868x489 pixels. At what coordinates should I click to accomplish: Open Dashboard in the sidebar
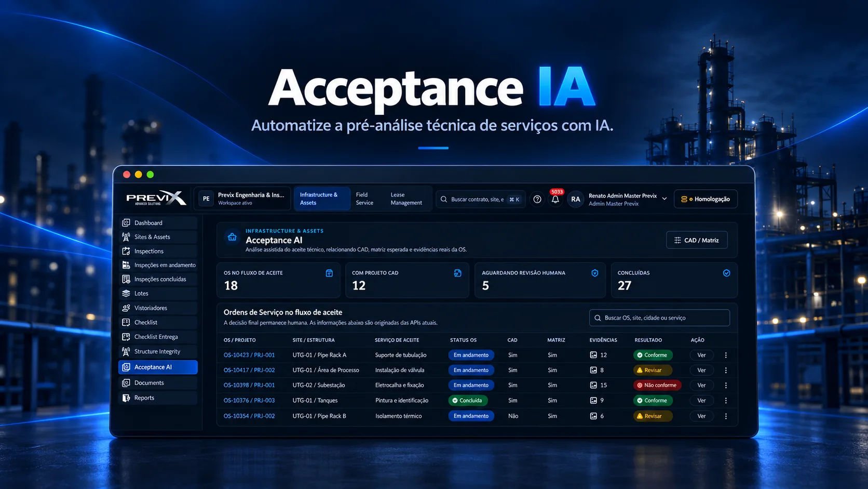click(158, 223)
